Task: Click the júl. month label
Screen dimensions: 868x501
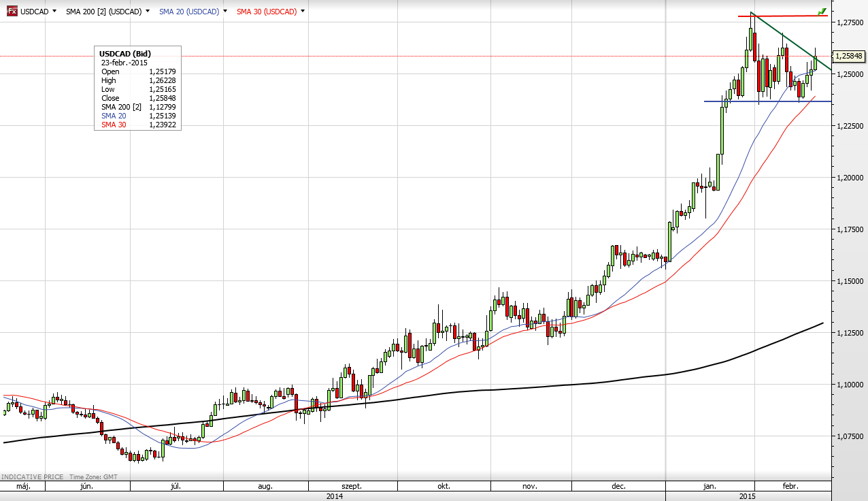Action: (176, 487)
